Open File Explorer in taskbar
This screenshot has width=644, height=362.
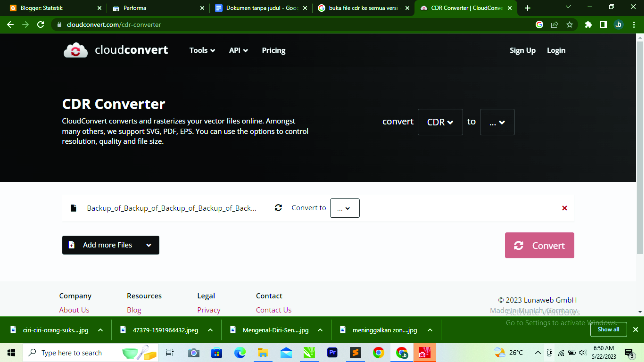coord(263,353)
